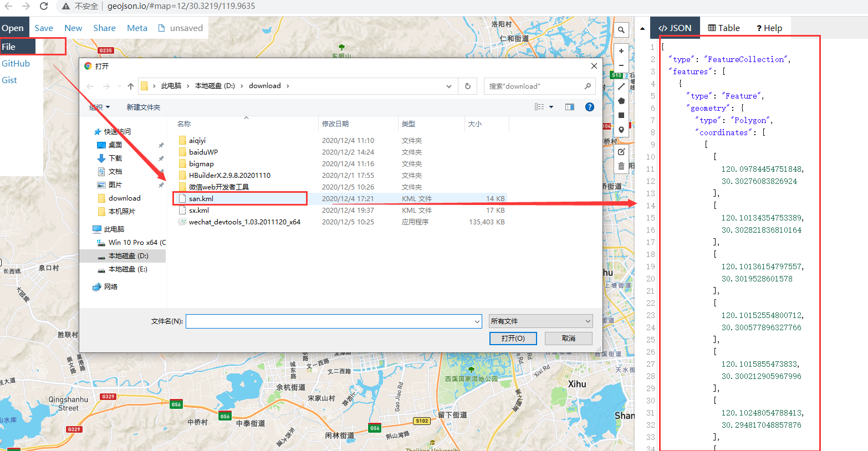Click the 文件名 input field

(330, 321)
